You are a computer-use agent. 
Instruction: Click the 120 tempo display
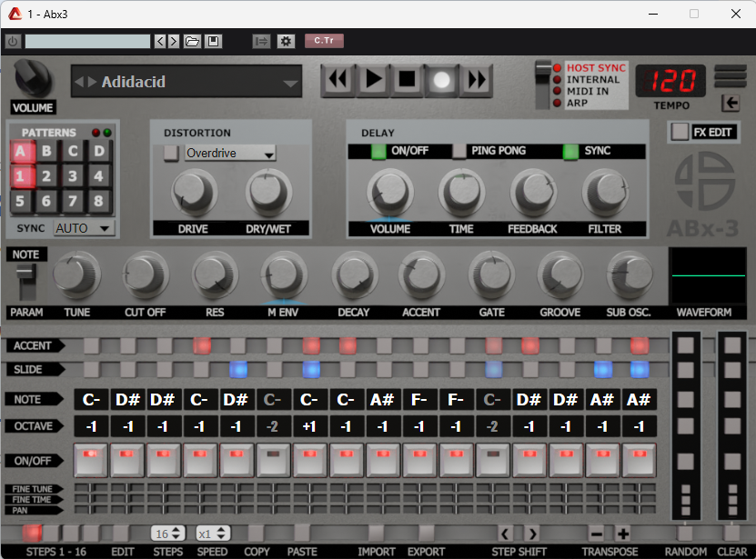[x=671, y=81]
